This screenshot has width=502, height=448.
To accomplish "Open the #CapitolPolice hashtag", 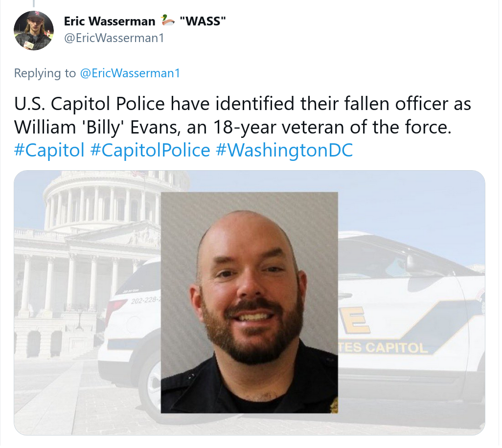I will [x=150, y=150].
